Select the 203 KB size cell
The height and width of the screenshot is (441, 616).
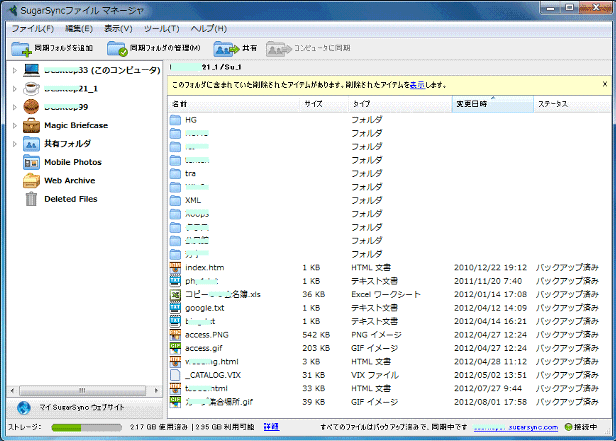tap(316, 348)
